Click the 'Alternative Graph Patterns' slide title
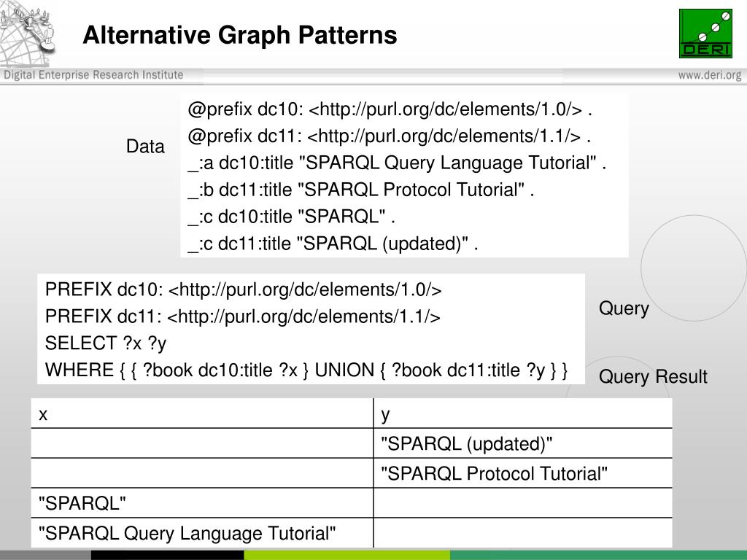The image size is (747, 560). [x=239, y=35]
